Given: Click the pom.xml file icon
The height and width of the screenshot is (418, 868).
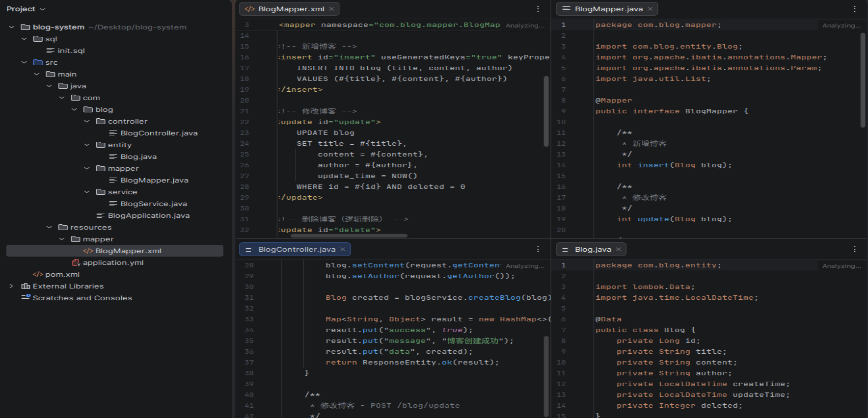Looking at the screenshot, I should point(38,274).
